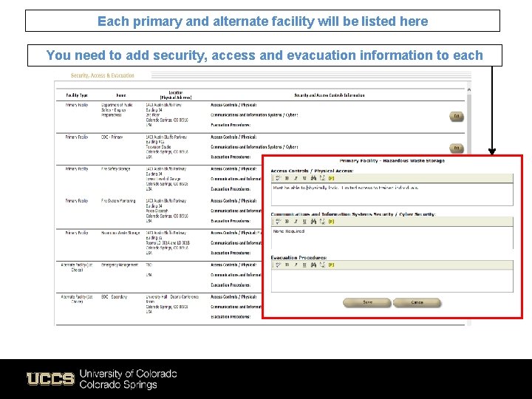Apply underline in Cyber Security editor toolbar
Viewport: 532px width, 399px height.
click(304, 222)
